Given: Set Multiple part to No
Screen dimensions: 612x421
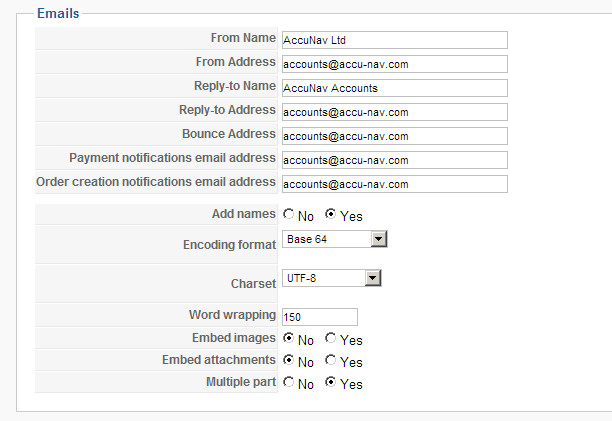Looking at the screenshot, I should point(289,383).
